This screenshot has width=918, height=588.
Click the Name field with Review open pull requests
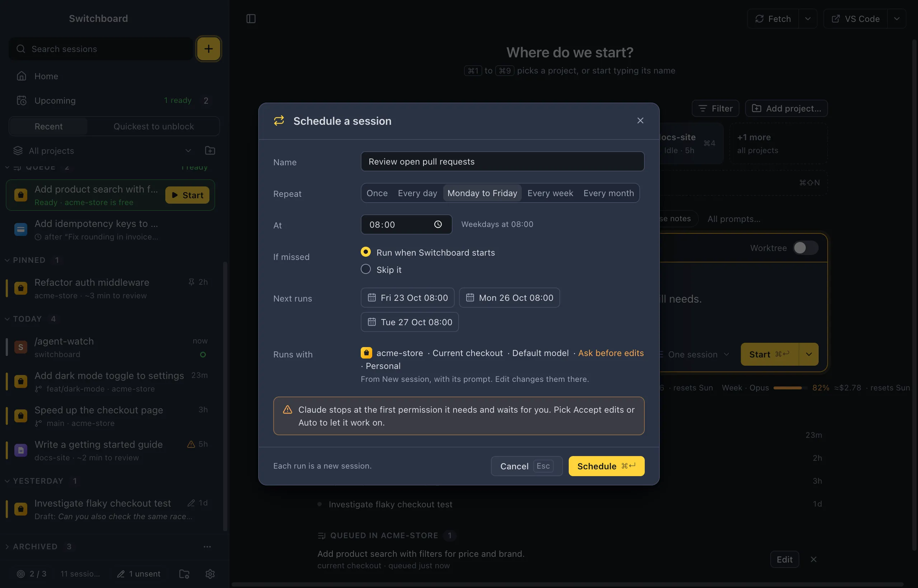[502, 161]
